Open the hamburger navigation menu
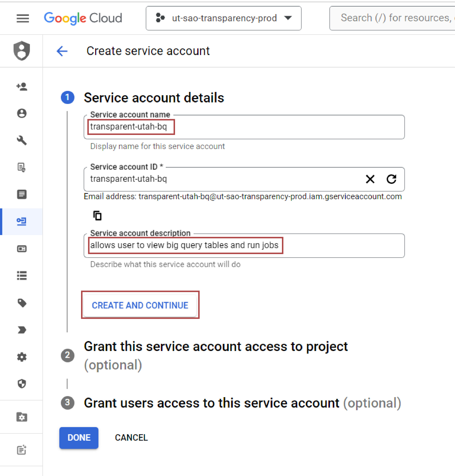455x476 pixels. click(x=23, y=18)
